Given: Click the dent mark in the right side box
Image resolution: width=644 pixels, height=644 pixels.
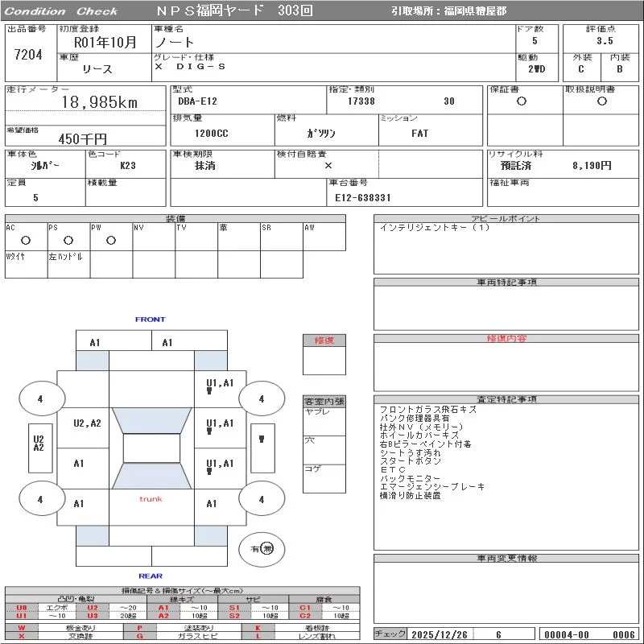Looking at the screenshot, I should (x=261, y=439).
